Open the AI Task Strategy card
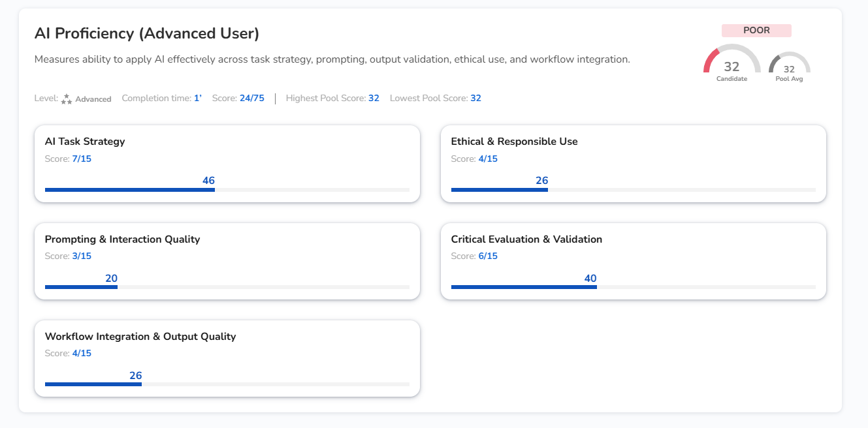 [x=227, y=163]
